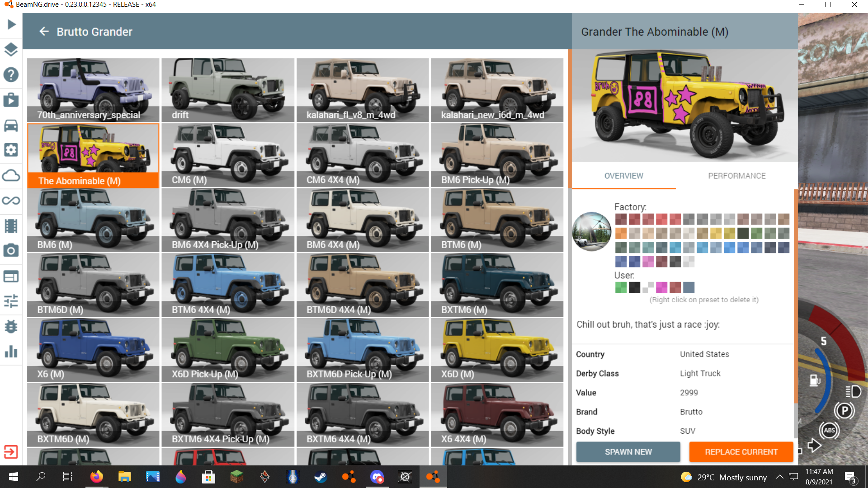Screen dimensions: 868x488
Task: Select the CM6 (M) configuration
Action: coord(228,155)
